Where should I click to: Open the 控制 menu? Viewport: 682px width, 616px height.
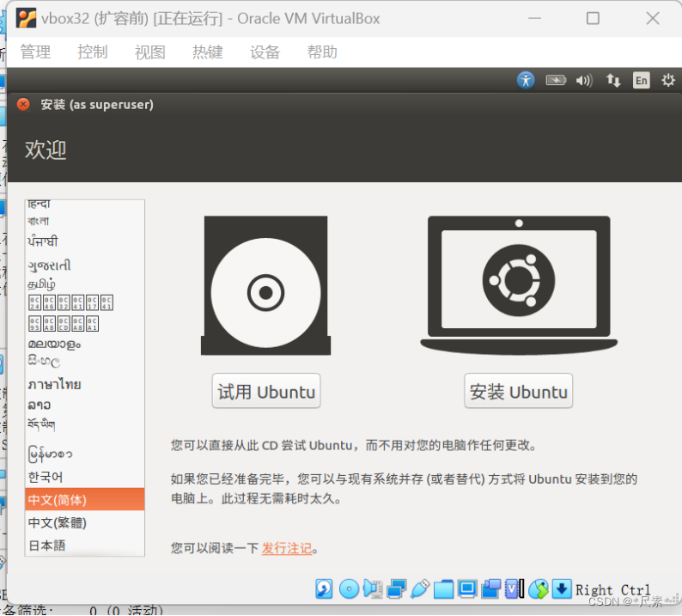(93, 52)
